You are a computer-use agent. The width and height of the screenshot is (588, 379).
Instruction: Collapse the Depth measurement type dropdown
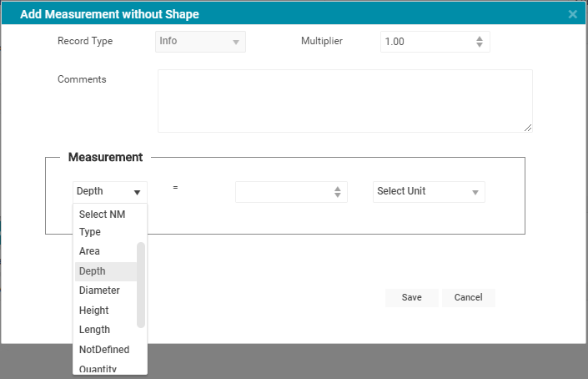[x=110, y=192]
